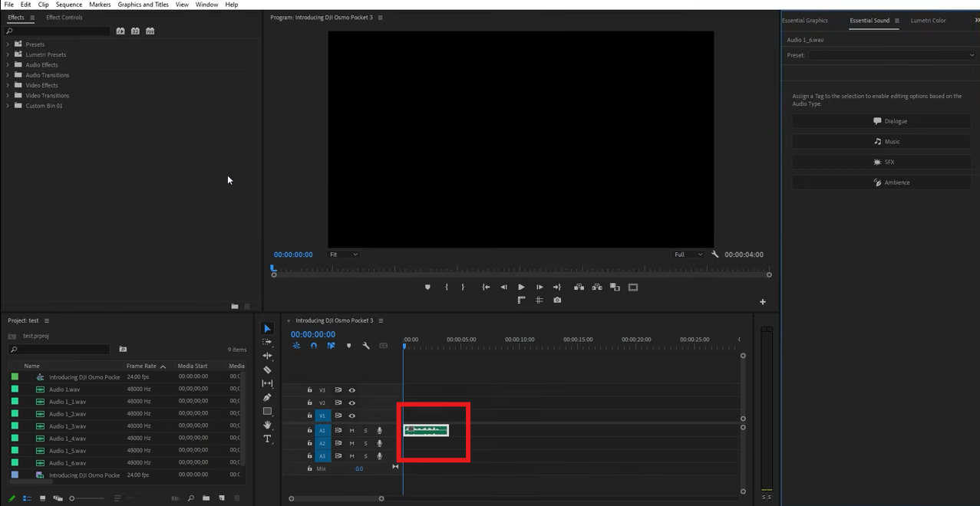Toggle insert sequences as nests
The width and height of the screenshot is (980, 506).
tap(296, 346)
